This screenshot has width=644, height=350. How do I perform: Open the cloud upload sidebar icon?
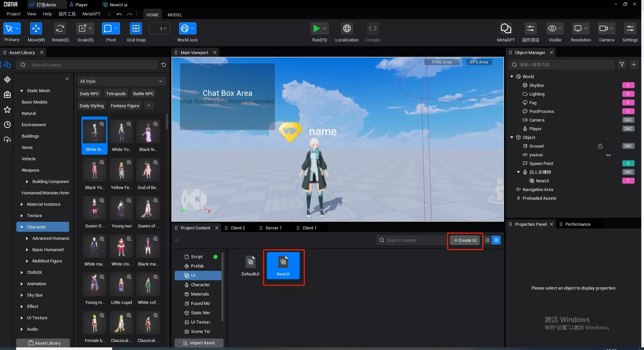click(7, 140)
